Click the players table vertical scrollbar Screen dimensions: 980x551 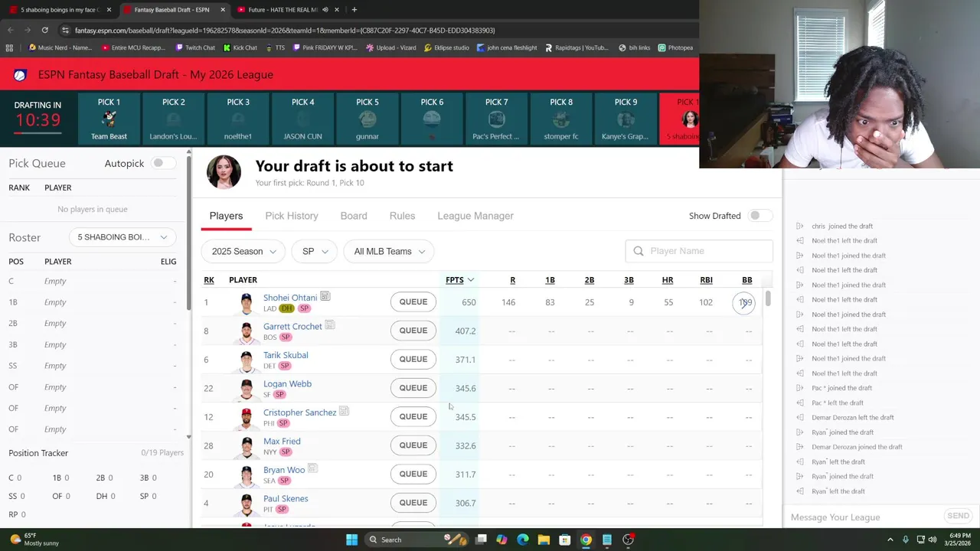[x=767, y=298]
